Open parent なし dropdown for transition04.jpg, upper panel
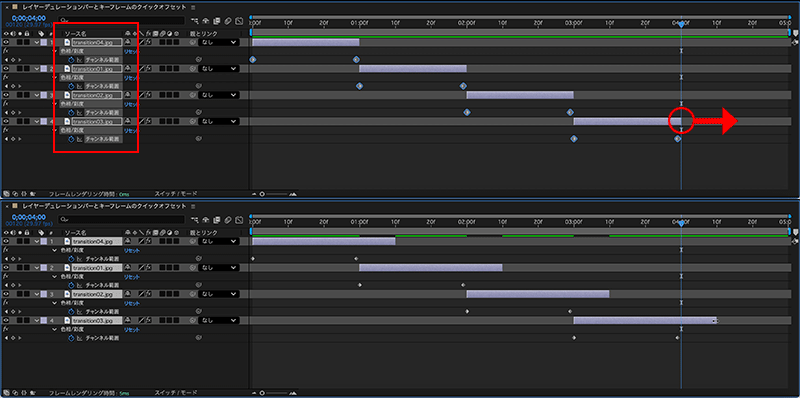Image resolution: width=800 pixels, height=398 pixels. (218, 42)
